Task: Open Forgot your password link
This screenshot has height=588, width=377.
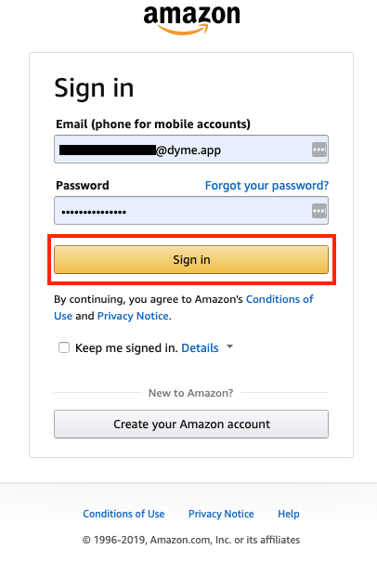Action: point(266,185)
